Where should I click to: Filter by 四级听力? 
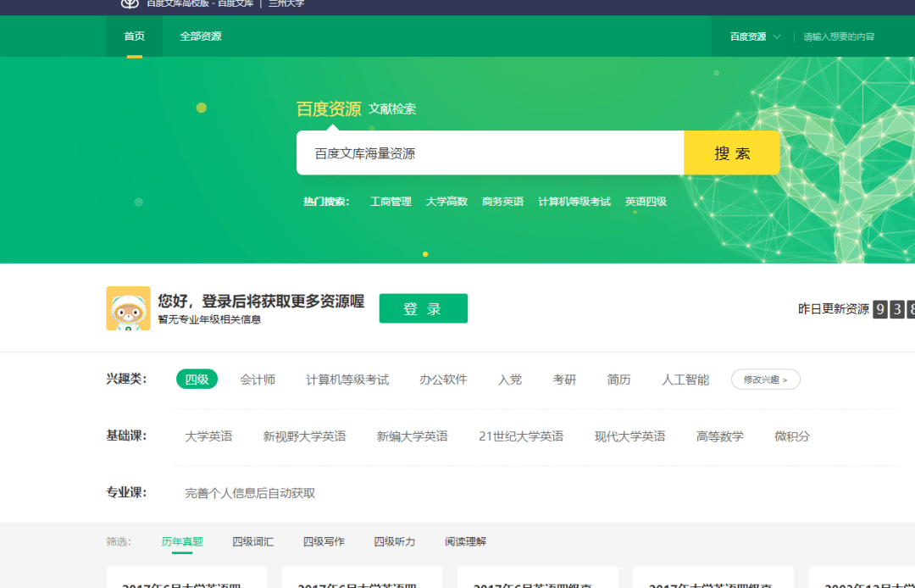point(395,542)
